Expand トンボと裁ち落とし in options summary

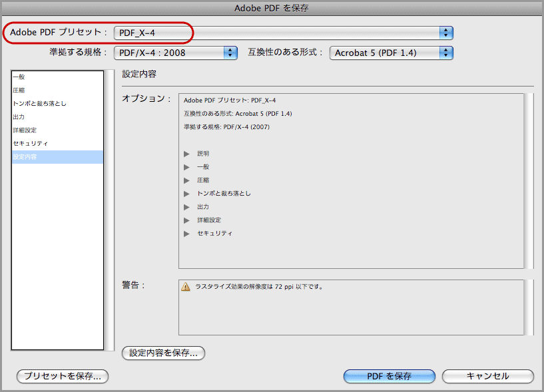(x=186, y=194)
